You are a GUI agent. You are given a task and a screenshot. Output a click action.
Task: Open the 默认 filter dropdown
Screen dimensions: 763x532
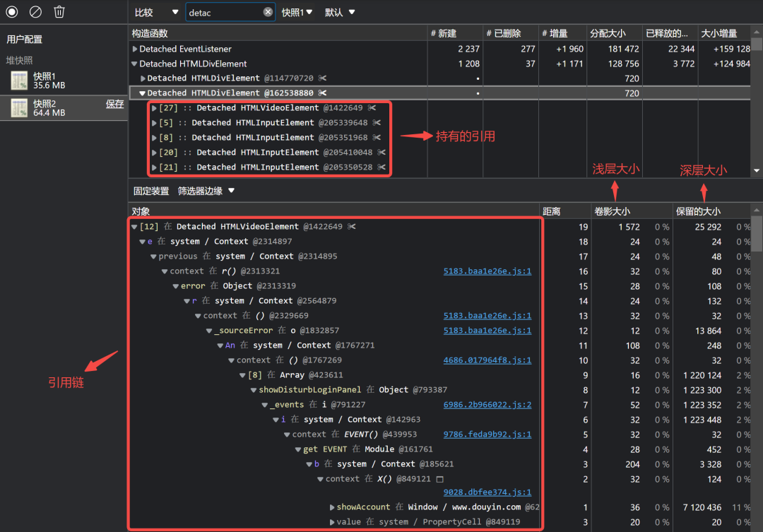pyautogui.click(x=340, y=12)
